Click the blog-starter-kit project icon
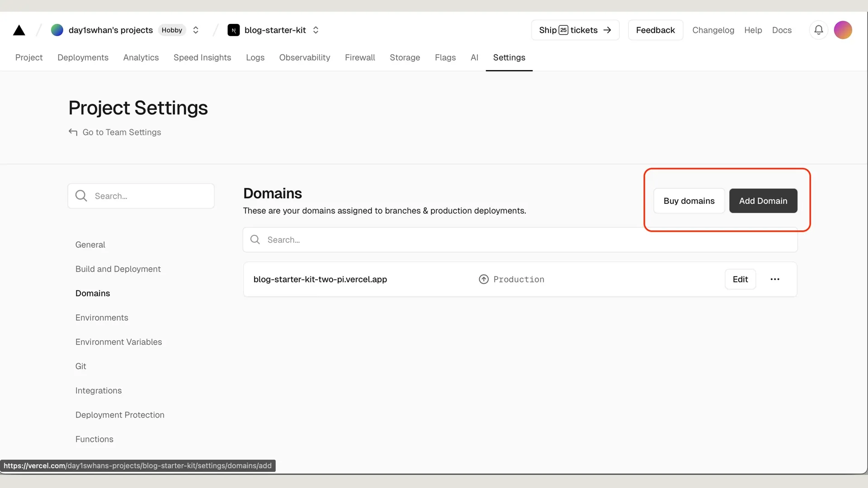 [x=233, y=30]
